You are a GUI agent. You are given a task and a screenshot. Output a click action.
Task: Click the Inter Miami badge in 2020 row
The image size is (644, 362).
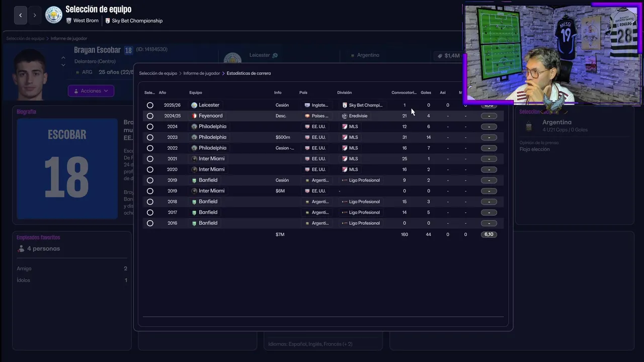tap(194, 169)
